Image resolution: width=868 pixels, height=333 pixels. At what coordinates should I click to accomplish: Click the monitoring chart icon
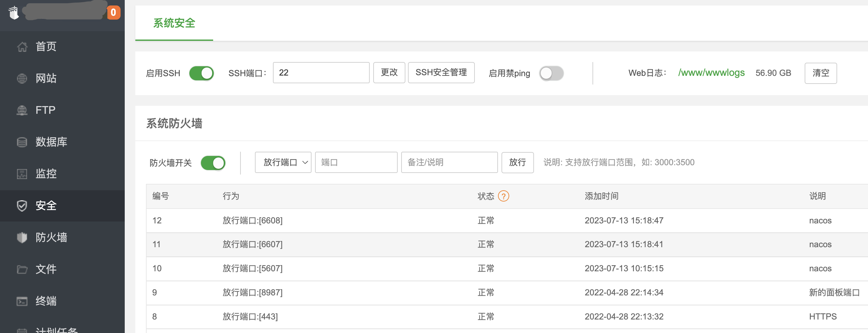click(22, 174)
